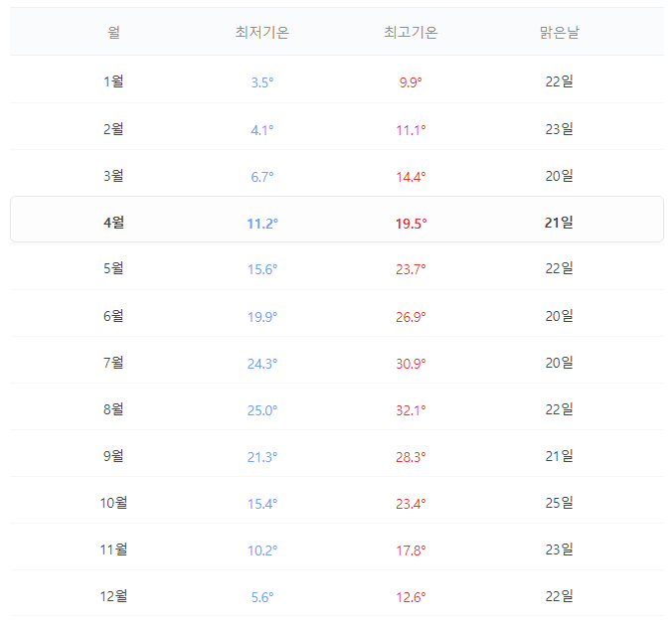This screenshot has height=628, width=672.
Task: Click 22일 clear days in 8월 row
Action: click(x=560, y=409)
